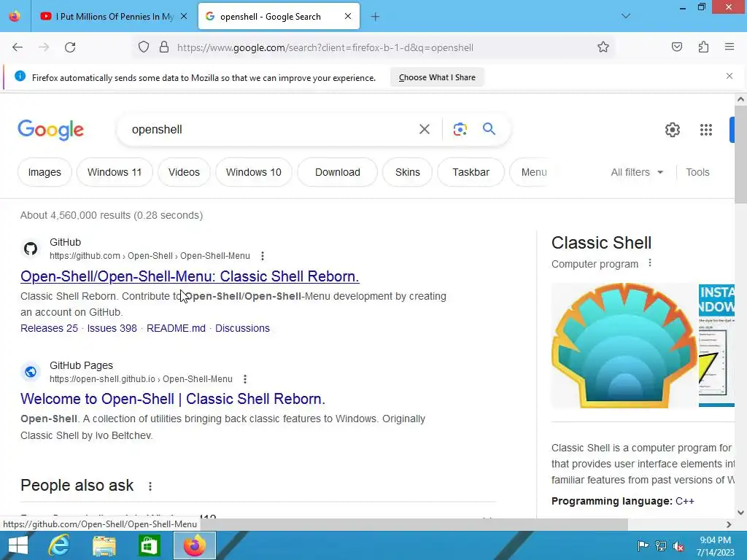Click the Google logo
This screenshot has height=560, width=747.
click(x=50, y=130)
